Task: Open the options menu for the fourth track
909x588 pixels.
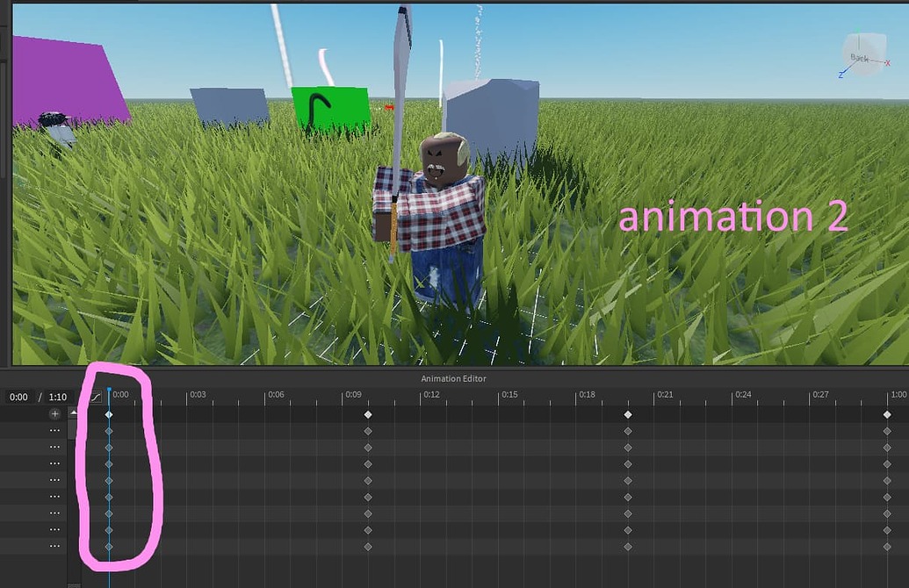Action: click(x=54, y=482)
